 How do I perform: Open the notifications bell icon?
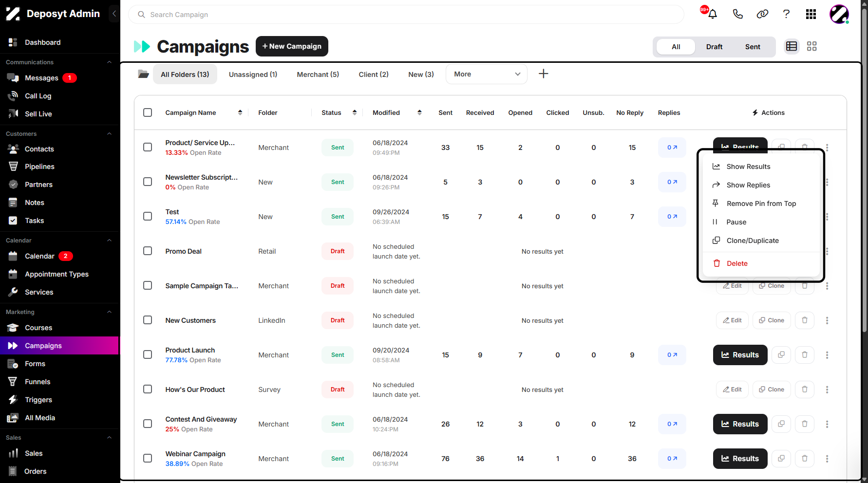713,14
